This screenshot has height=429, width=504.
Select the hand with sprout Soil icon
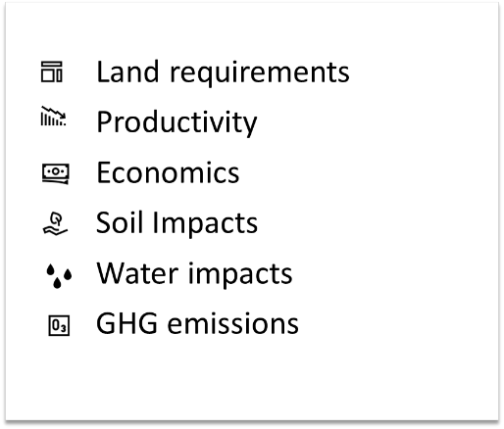[x=55, y=223]
